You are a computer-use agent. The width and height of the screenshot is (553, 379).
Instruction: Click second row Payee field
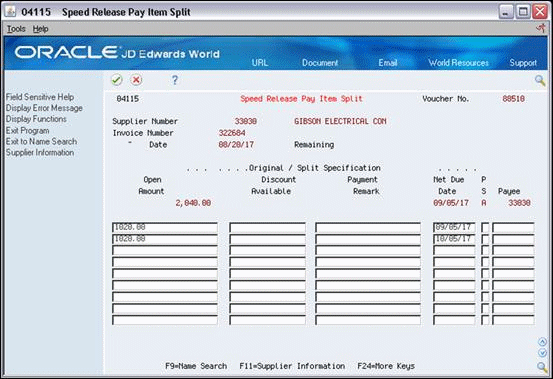pos(513,239)
